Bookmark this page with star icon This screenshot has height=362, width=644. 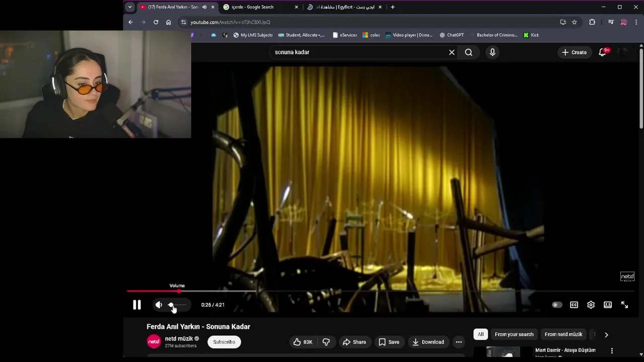pyautogui.click(x=574, y=22)
